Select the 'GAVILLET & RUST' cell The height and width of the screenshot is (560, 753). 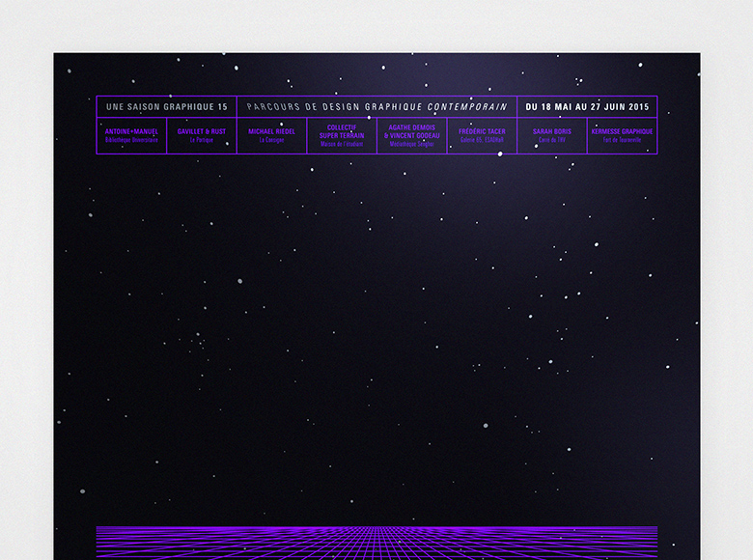[202, 136]
